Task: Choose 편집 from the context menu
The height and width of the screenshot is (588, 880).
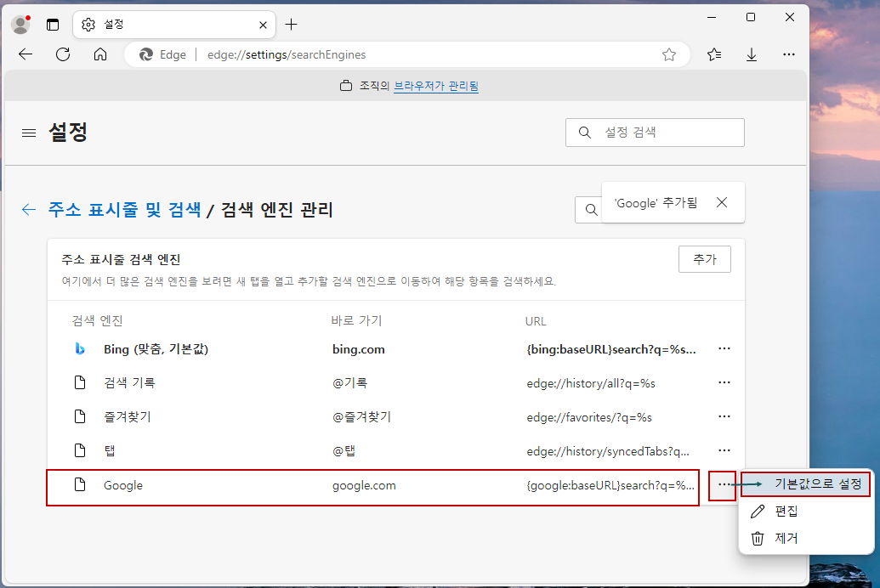Action: (x=805, y=512)
